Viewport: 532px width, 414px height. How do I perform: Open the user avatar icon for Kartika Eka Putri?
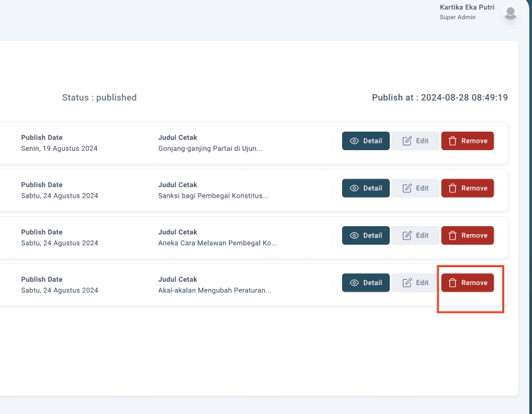pos(510,13)
